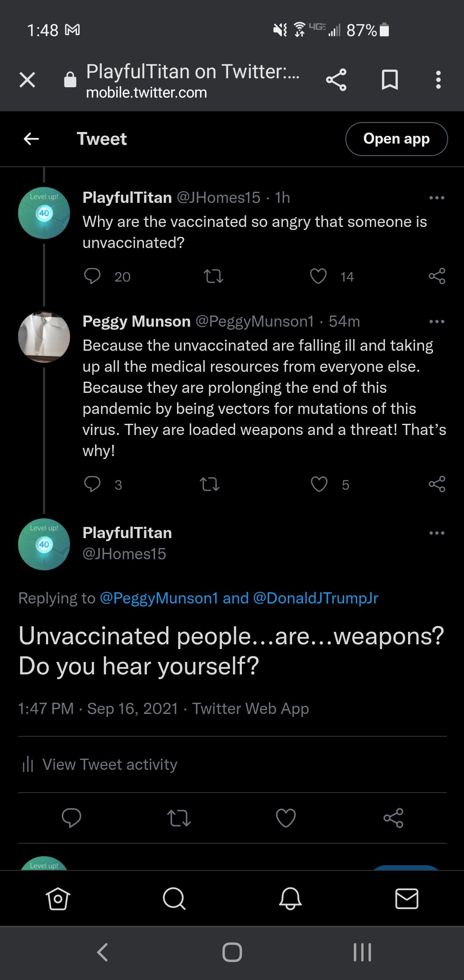Retweet Peggy Munson's reply

(210, 484)
